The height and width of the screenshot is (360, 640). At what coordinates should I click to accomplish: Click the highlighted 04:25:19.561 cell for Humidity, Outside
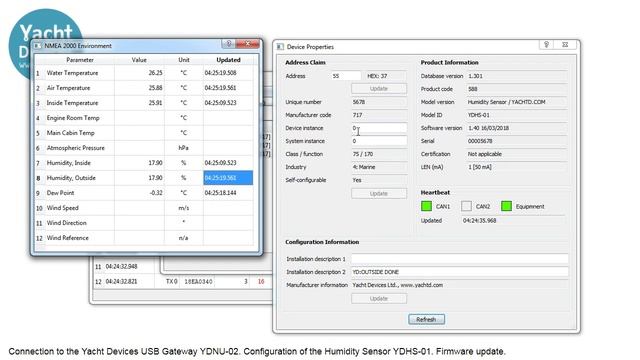[x=228, y=178]
